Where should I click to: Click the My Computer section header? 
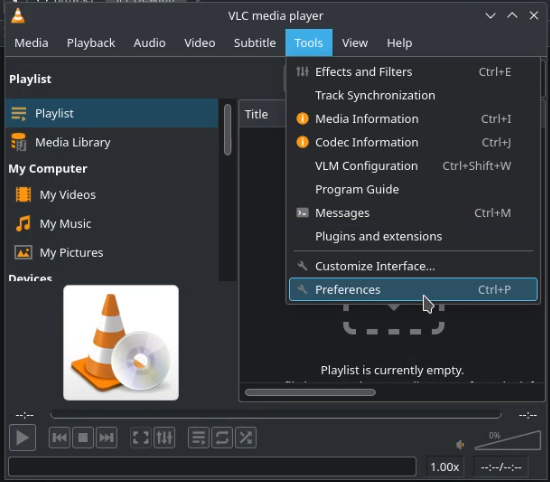pos(48,169)
